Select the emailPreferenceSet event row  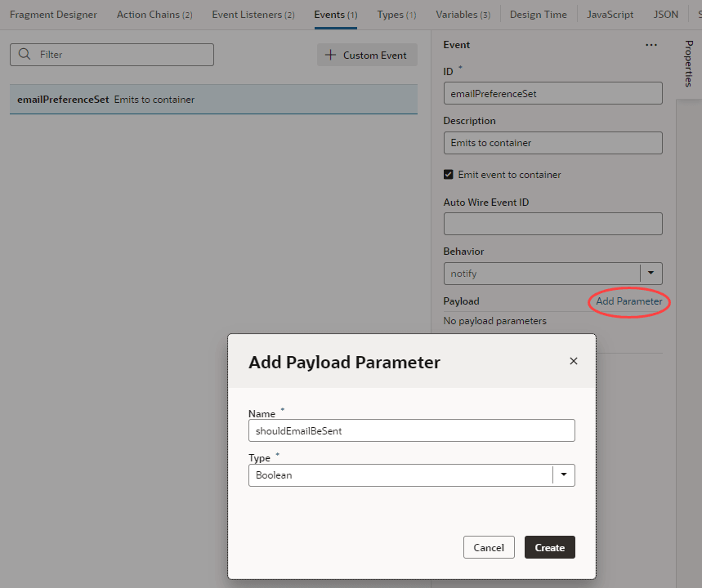[212, 99]
